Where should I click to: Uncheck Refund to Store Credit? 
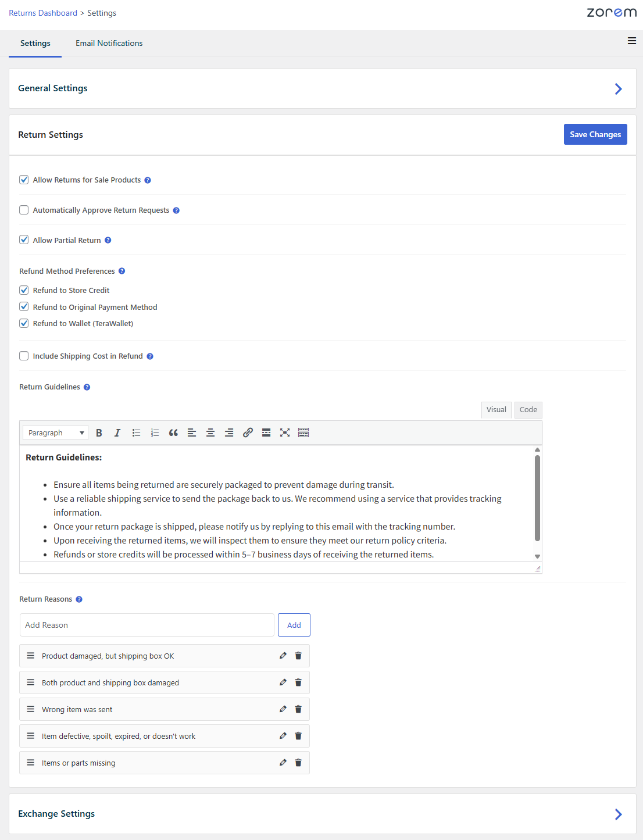24,290
